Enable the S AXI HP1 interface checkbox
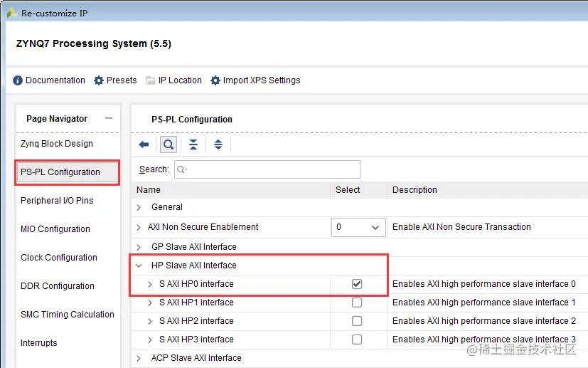Viewport: 588px width, 368px height. [357, 303]
